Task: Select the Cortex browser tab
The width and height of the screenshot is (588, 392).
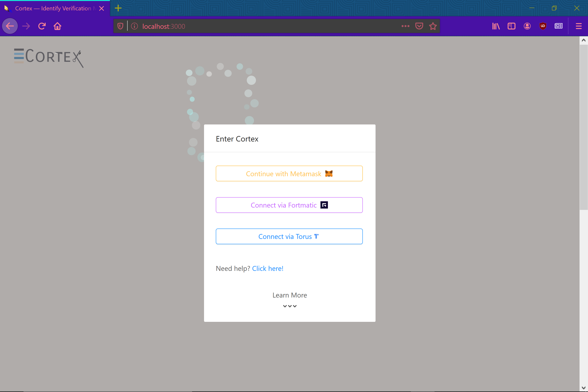Action: [53, 8]
